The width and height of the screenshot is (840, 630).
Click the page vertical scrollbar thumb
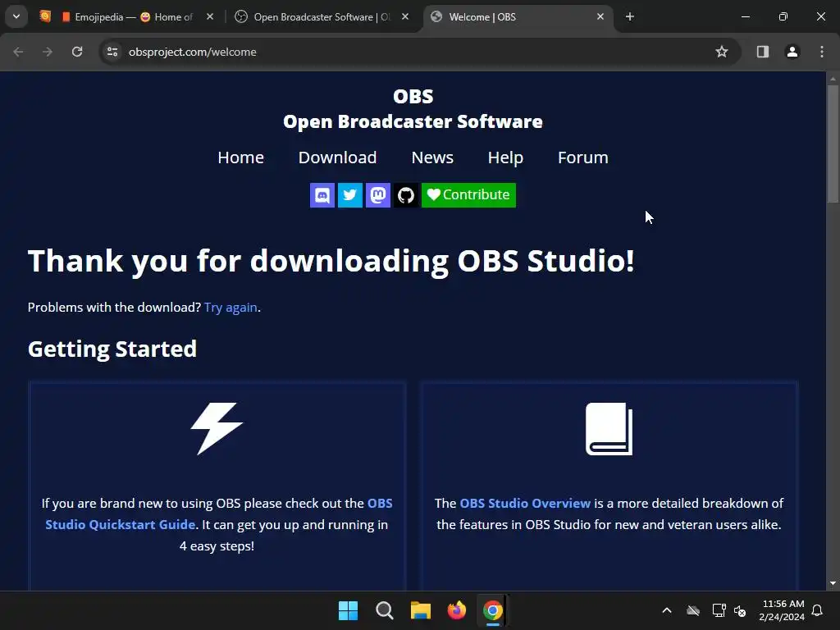(833, 144)
